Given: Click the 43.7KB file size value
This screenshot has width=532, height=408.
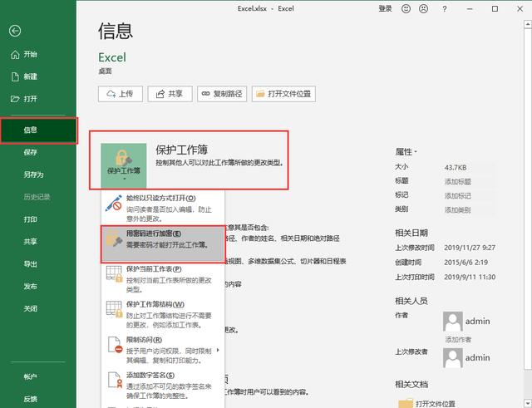Looking at the screenshot, I should [x=456, y=168].
